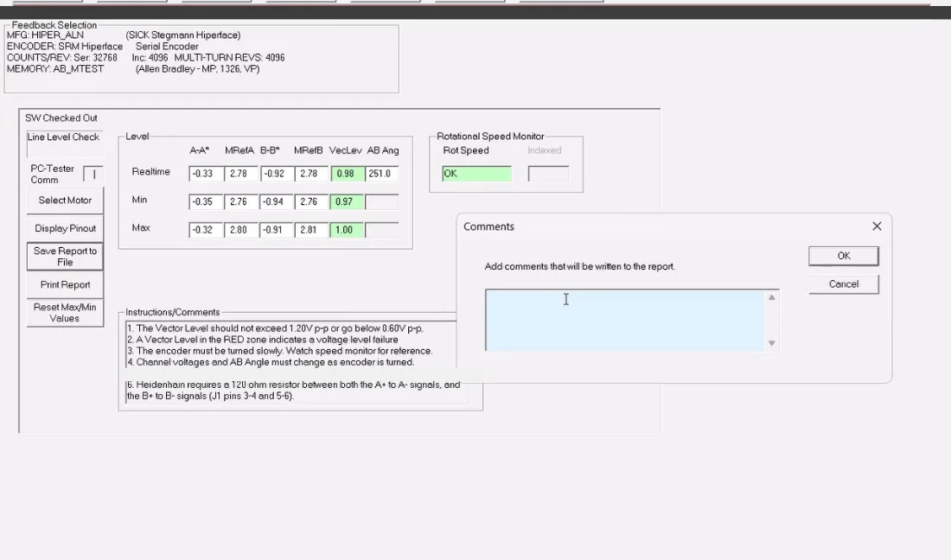Select Min A-A* value -0.35
Screen dimensions: 951x560
tap(205, 202)
